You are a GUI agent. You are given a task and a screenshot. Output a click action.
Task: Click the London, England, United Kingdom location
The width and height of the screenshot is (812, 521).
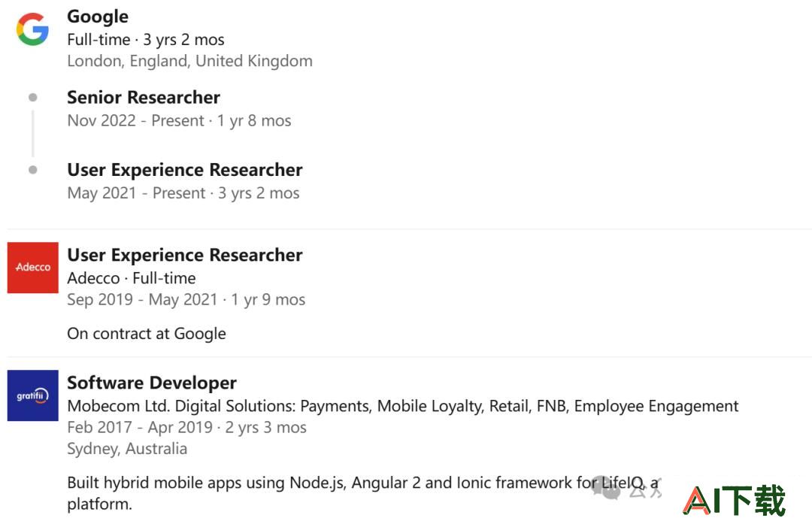point(190,61)
